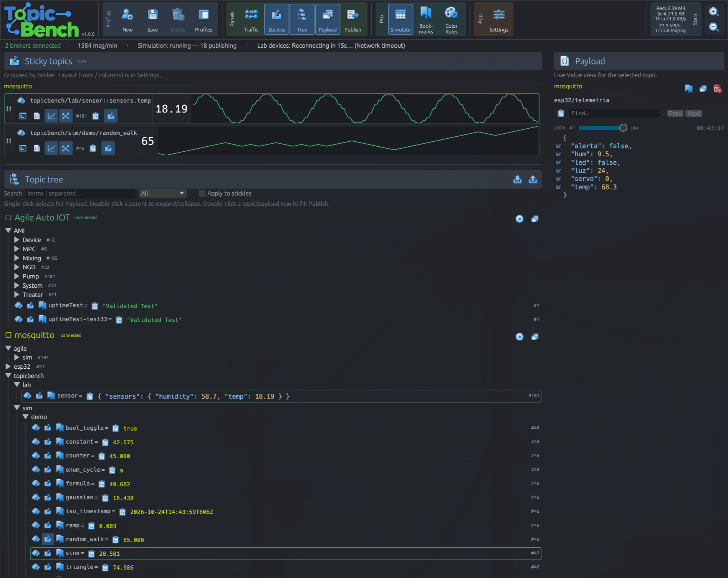Open the Profiles manager
The width and height of the screenshot is (728, 578).
[x=204, y=20]
